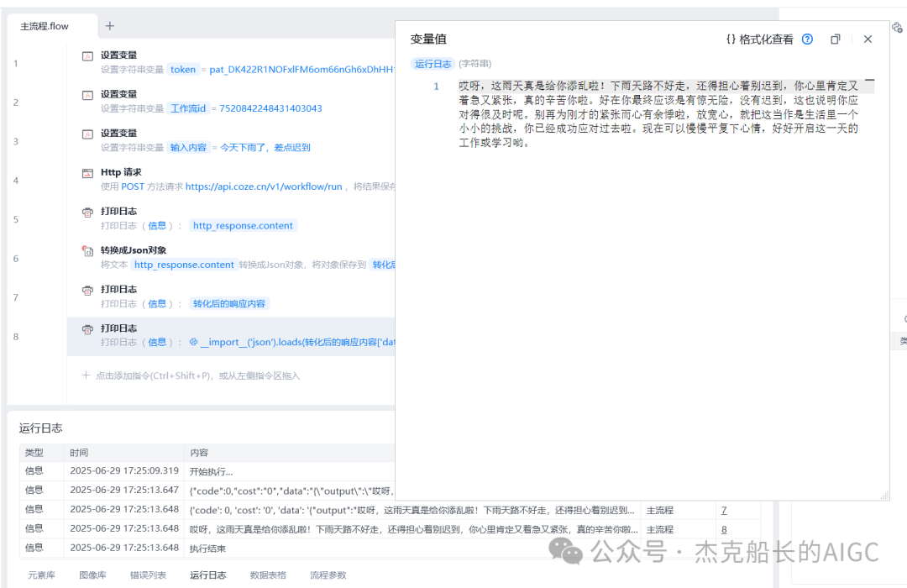Click the 设置变量 icon on line 2
The image size is (907, 588).
87,95
